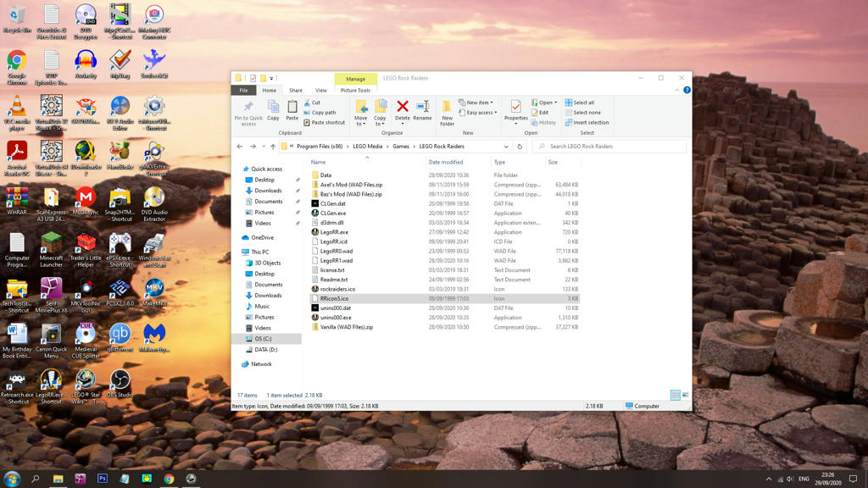The width and height of the screenshot is (868, 488).
Task: Select OBS Studio desktop icon
Action: click(120, 384)
